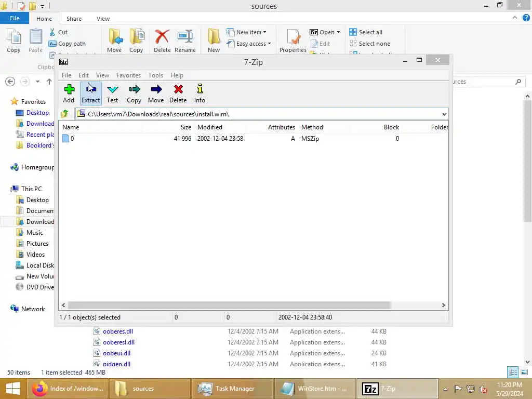Open the Windows Start button

13,389
